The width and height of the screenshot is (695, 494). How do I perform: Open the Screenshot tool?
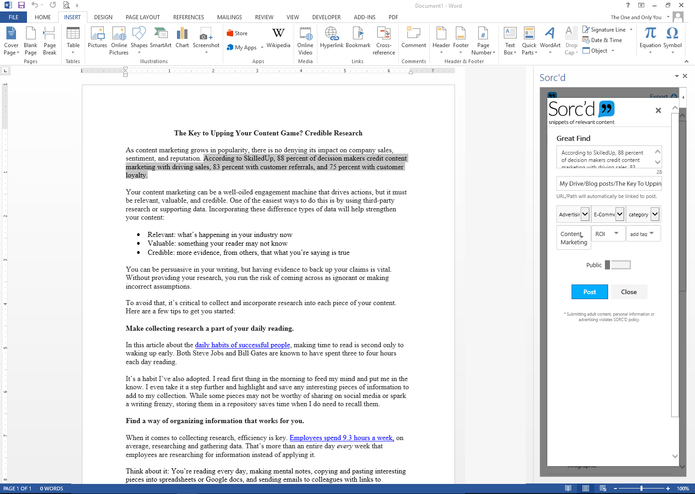(206, 40)
